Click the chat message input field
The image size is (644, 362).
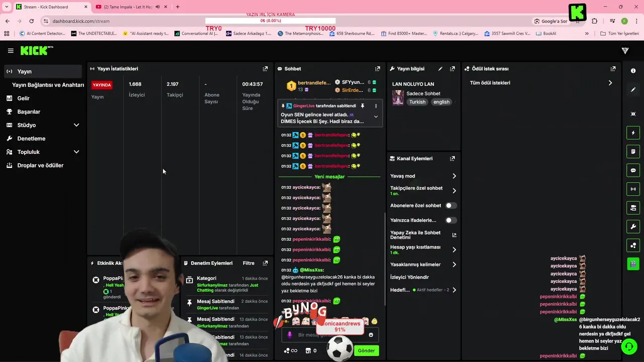click(x=330, y=335)
